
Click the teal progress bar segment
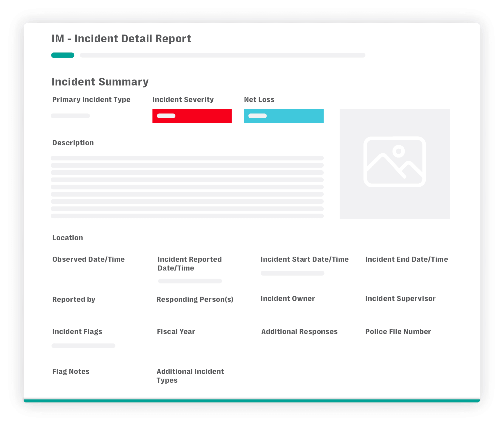click(63, 55)
